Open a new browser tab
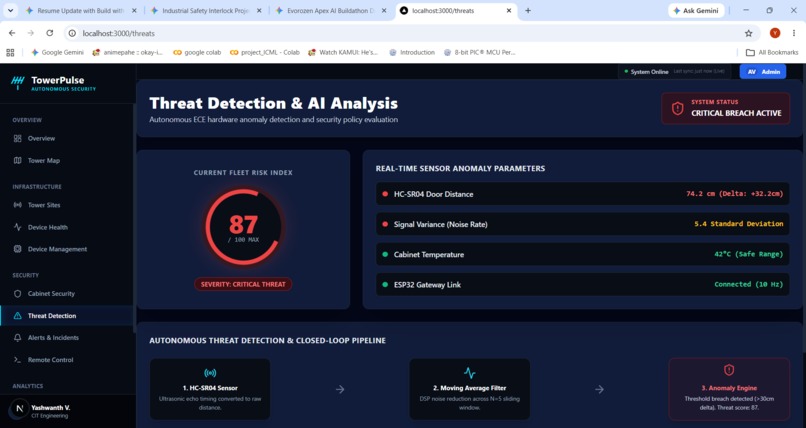Viewport: 806px width, 428px height. [x=528, y=10]
